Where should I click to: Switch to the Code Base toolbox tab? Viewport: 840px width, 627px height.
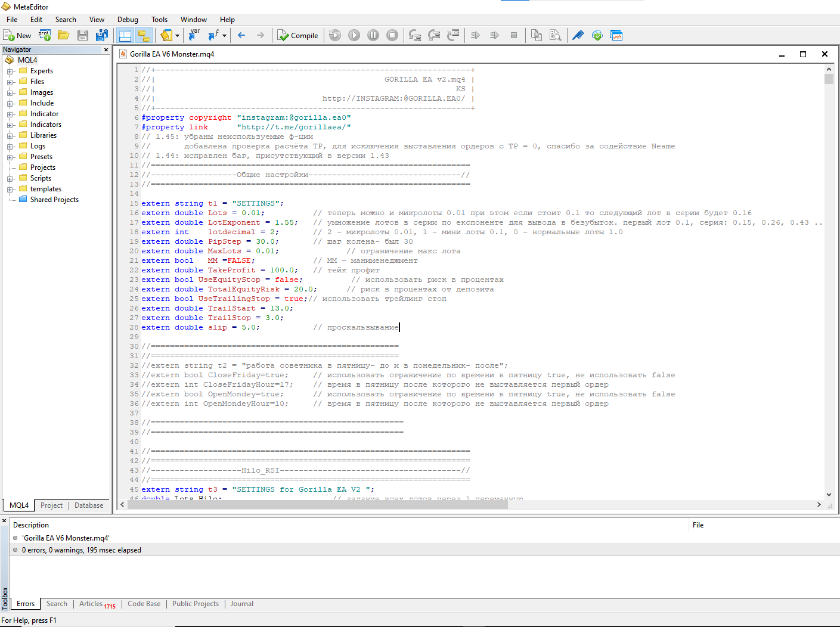click(144, 604)
